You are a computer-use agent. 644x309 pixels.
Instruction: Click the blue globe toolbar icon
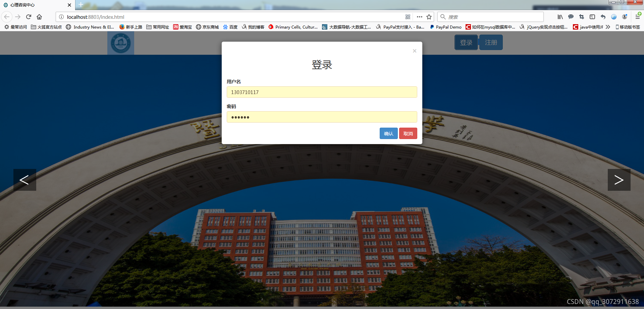[x=614, y=17]
